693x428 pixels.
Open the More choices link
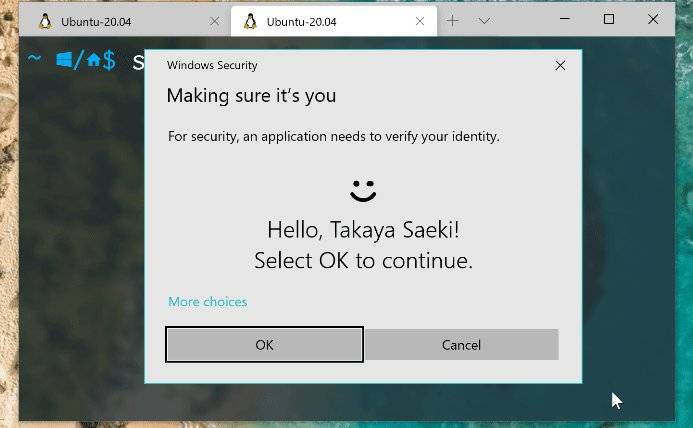click(x=208, y=302)
